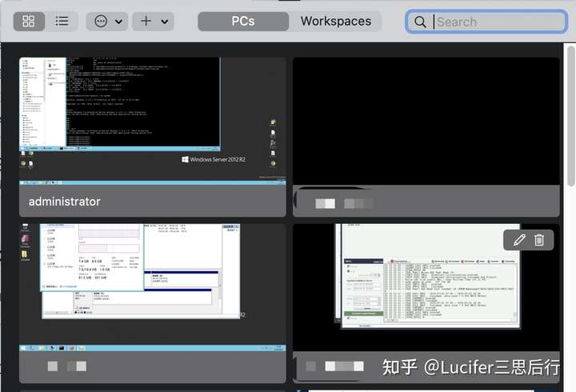Open the administrator PC thumbnail

(153, 121)
